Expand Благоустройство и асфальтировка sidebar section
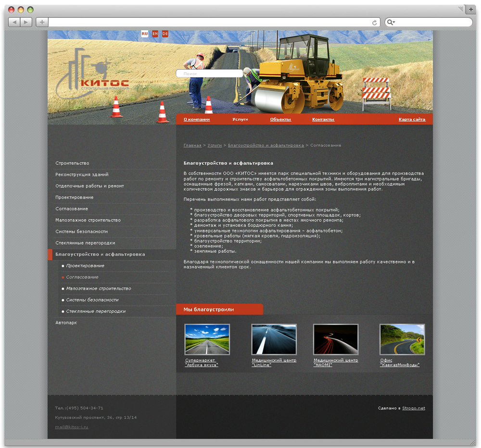This screenshot has height=448, width=481. click(x=100, y=254)
